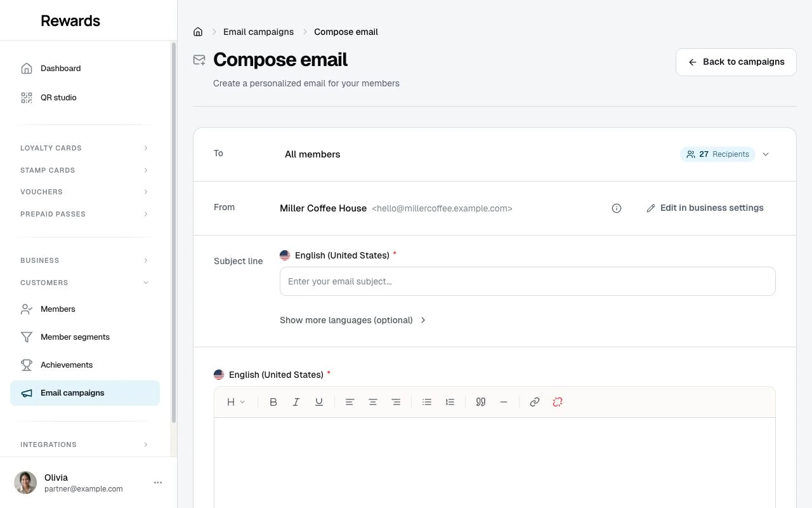The width and height of the screenshot is (812, 508).
Task: Click the Rewards logo title
Action: click(x=70, y=20)
